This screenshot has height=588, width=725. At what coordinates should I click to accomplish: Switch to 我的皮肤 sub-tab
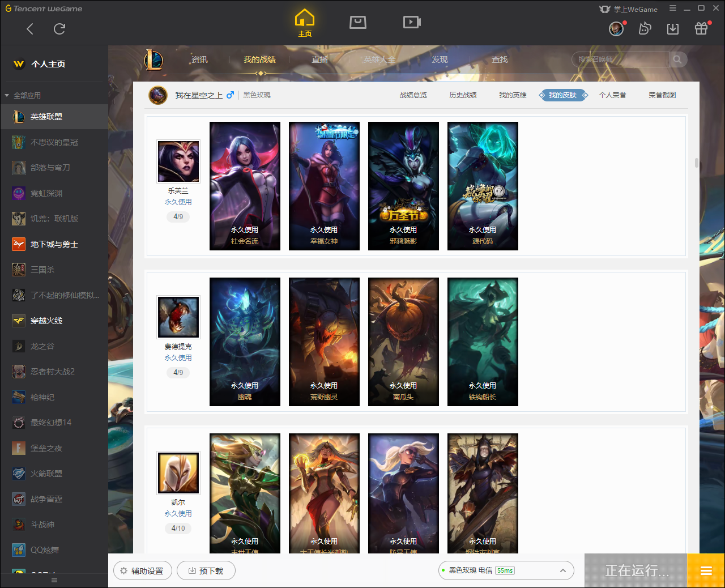pyautogui.click(x=562, y=95)
